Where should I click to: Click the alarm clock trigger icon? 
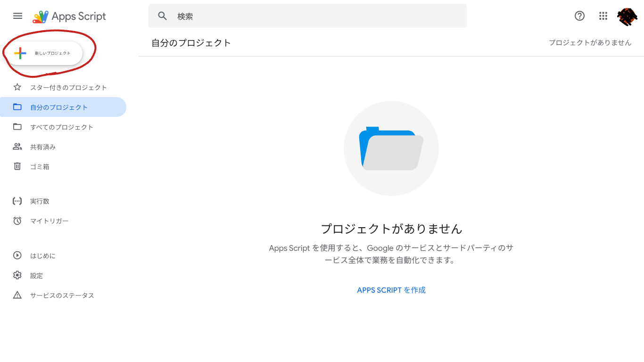pos(17,221)
